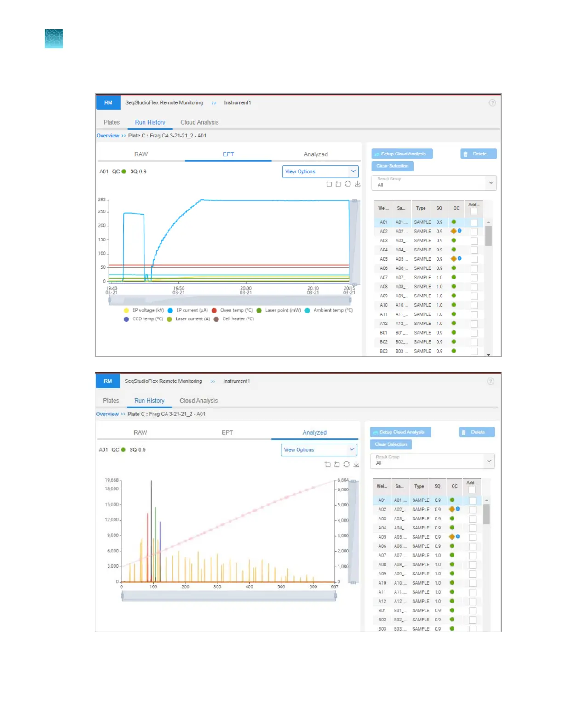Tick the checkbox for row A04 in lower table
The width and height of the screenshot is (563, 728).
472,528
